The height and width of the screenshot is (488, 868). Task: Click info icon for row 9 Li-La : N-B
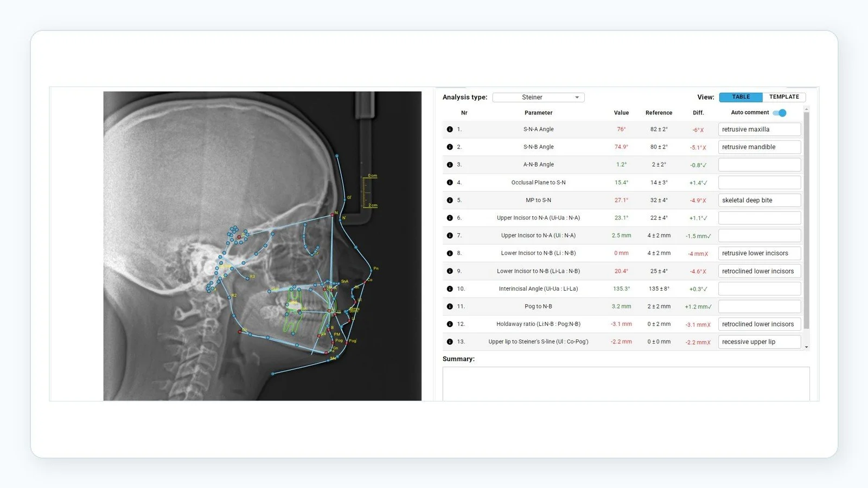450,271
